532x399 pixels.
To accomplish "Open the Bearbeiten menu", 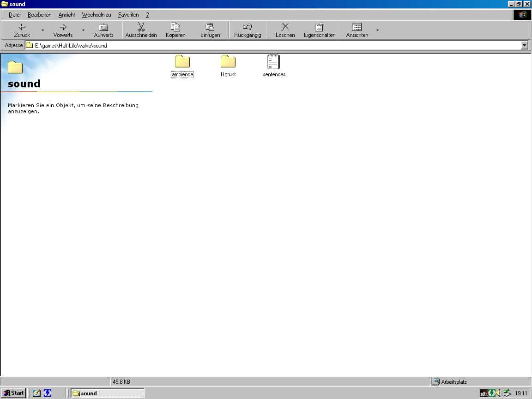I will click(x=39, y=15).
